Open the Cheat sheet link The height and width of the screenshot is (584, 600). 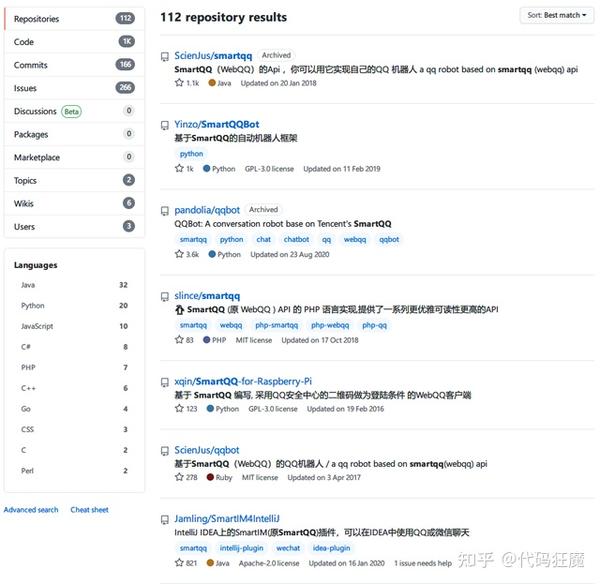click(89, 510)
